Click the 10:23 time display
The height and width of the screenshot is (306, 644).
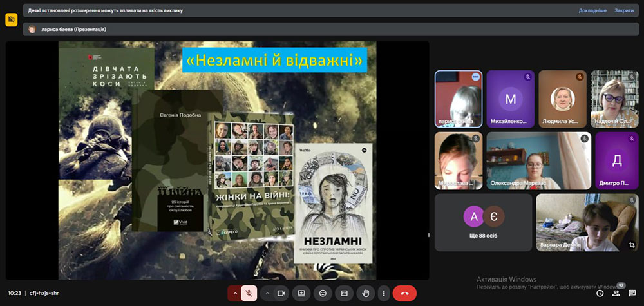coord(14,293)
